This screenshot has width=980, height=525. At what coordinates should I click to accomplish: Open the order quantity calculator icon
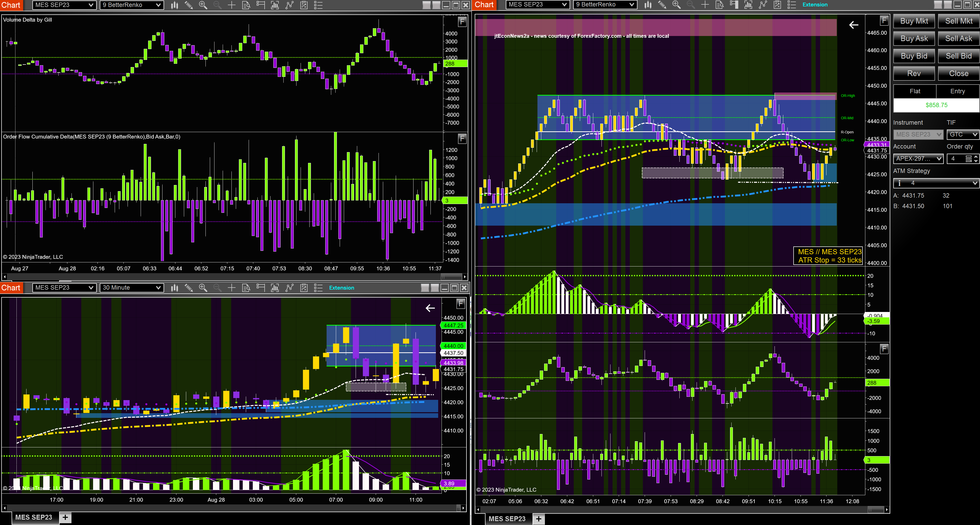coord(968,159)
